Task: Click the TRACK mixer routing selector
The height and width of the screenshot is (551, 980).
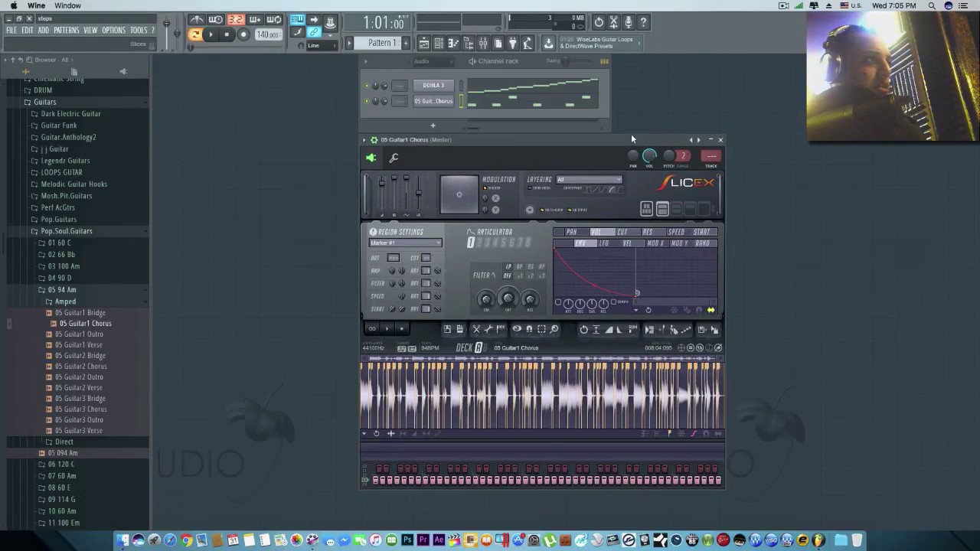Action: [711, 156]
